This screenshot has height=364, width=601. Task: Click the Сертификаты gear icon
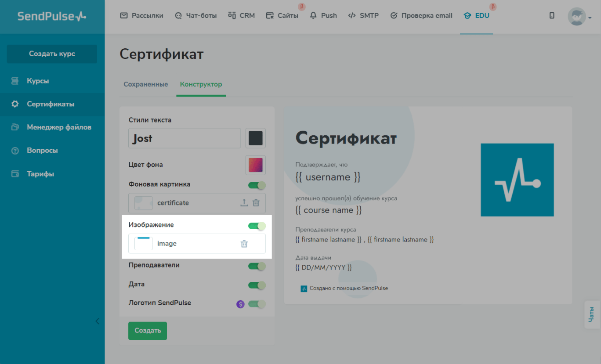tap(15, 104)
